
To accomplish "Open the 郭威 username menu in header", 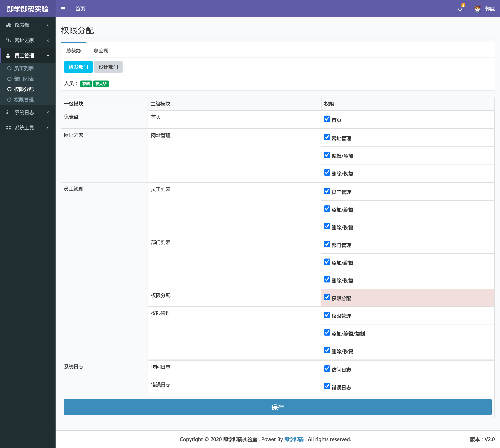I will click(x=490, y=9).
